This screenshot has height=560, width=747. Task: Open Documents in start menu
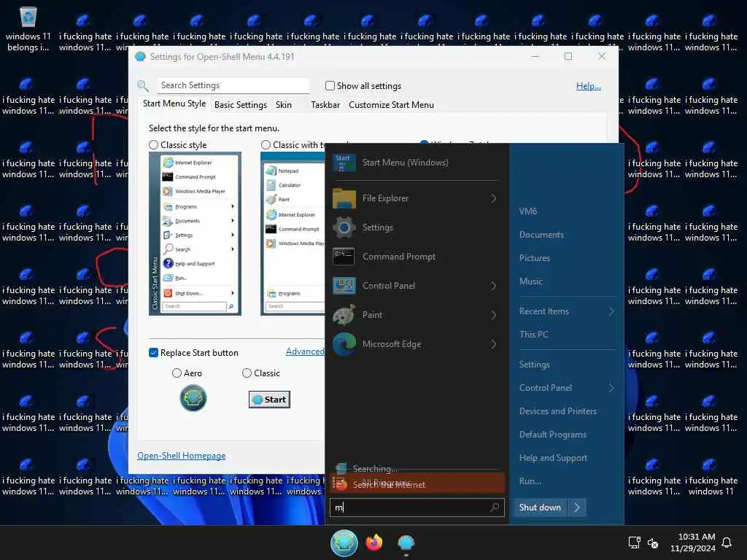click(x=541, y=235)
